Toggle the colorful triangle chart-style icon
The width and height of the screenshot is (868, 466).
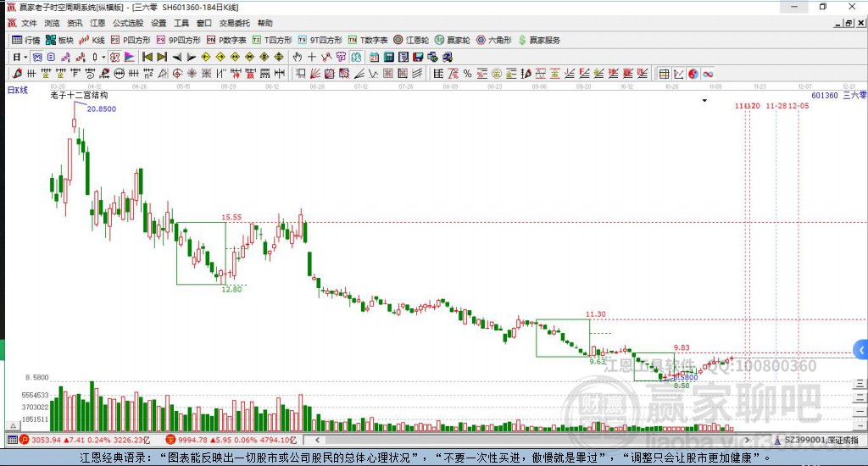pyautogui.click(x=129, y=57)
